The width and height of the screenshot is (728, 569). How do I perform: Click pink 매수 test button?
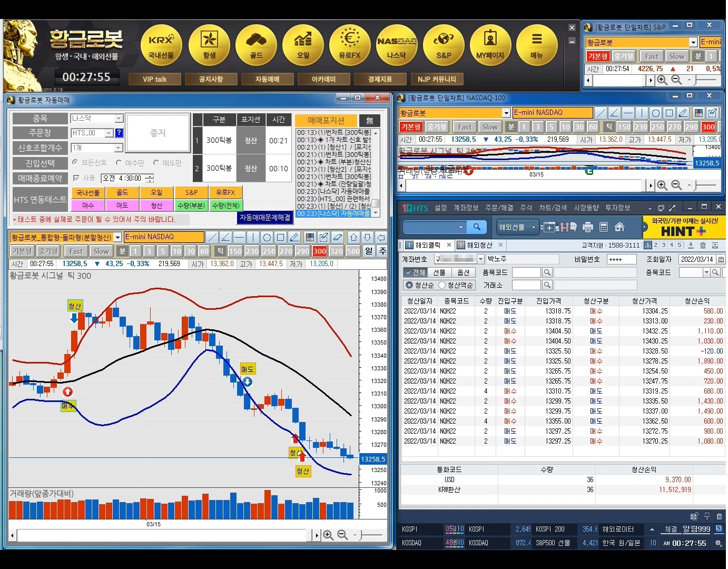click(x=88, y=205)
